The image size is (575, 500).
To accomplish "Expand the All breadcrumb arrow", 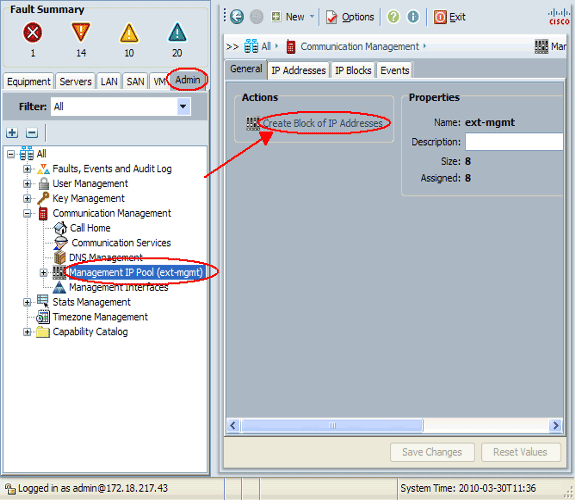I will tap(277, 46).
